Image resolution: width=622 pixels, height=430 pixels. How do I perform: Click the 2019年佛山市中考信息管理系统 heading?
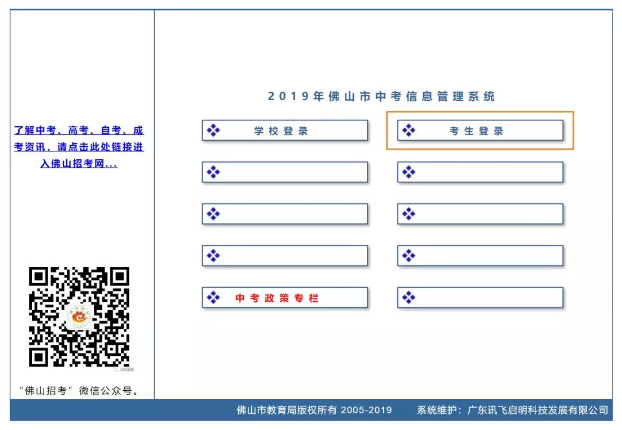click(x=381, y=97)
